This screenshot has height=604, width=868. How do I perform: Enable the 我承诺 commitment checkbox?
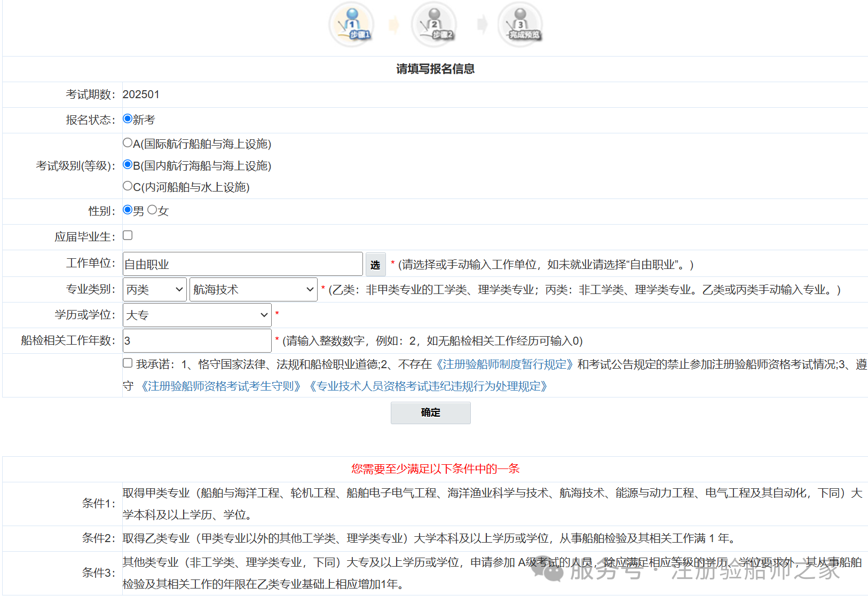pos(127,362)
